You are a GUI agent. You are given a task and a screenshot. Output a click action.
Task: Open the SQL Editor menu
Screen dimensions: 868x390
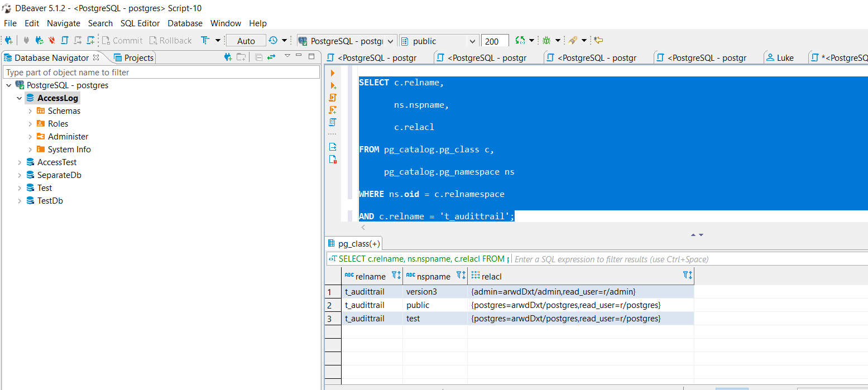click(140, 23)
